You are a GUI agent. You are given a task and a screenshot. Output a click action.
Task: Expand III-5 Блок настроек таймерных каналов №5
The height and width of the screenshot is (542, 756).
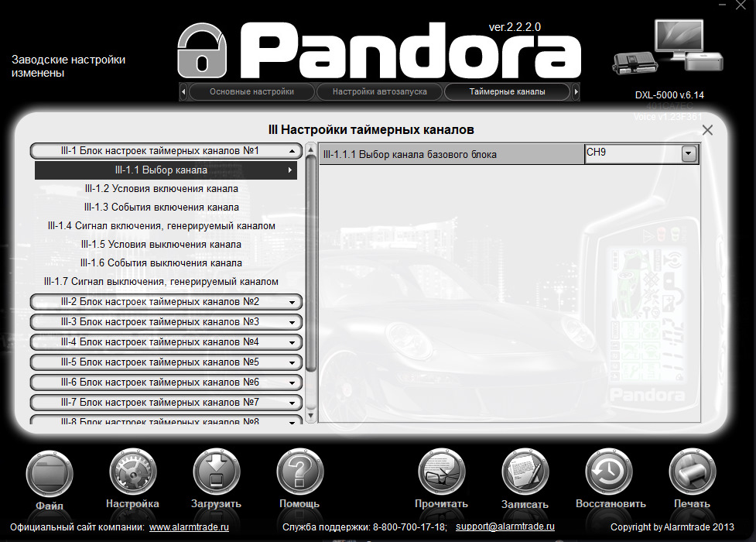(x=166, y=362)
